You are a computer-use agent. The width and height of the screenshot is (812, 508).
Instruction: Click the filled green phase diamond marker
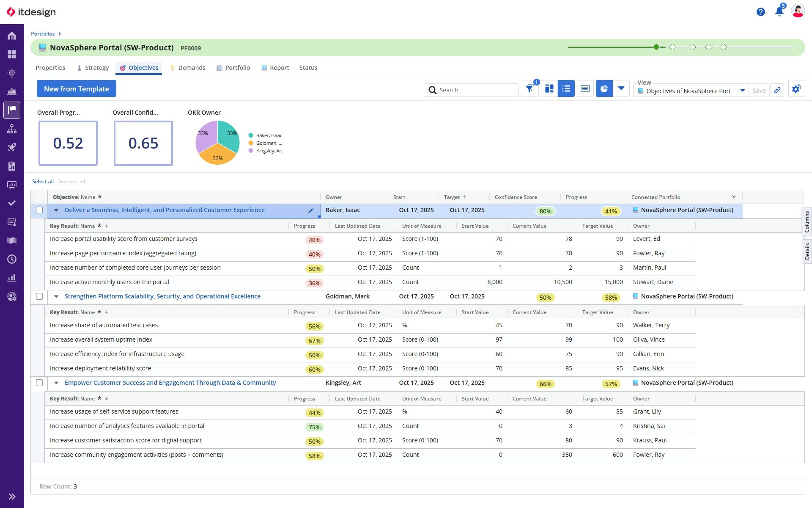pyautogui.click(x=656, y=47)
